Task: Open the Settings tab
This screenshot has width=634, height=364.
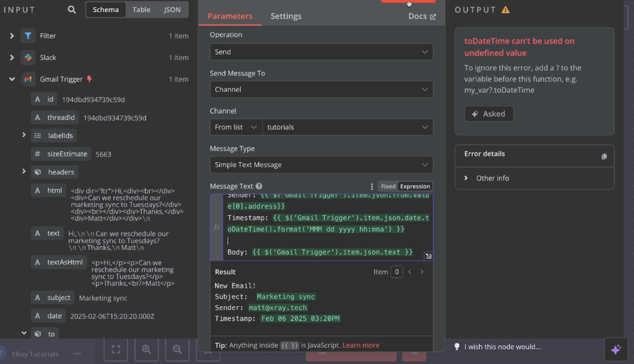Action: coord(286,16)
